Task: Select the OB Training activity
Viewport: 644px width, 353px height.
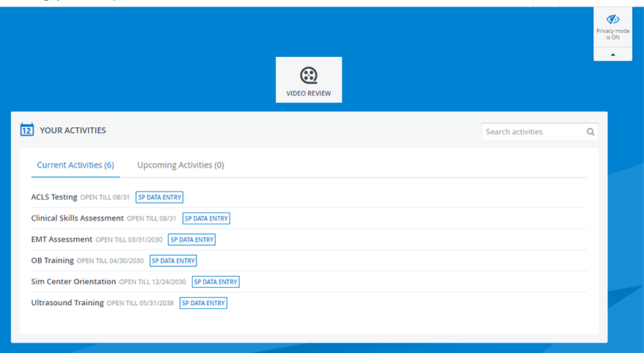Action: coord(52,260)
